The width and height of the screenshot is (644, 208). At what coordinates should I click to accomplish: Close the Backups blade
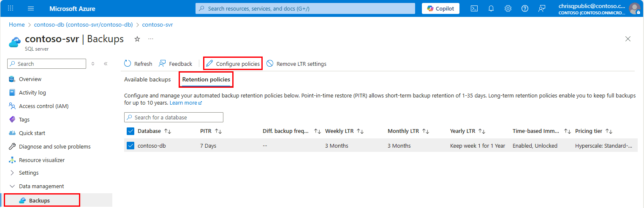pyautogui.click(x=628, y=39)
